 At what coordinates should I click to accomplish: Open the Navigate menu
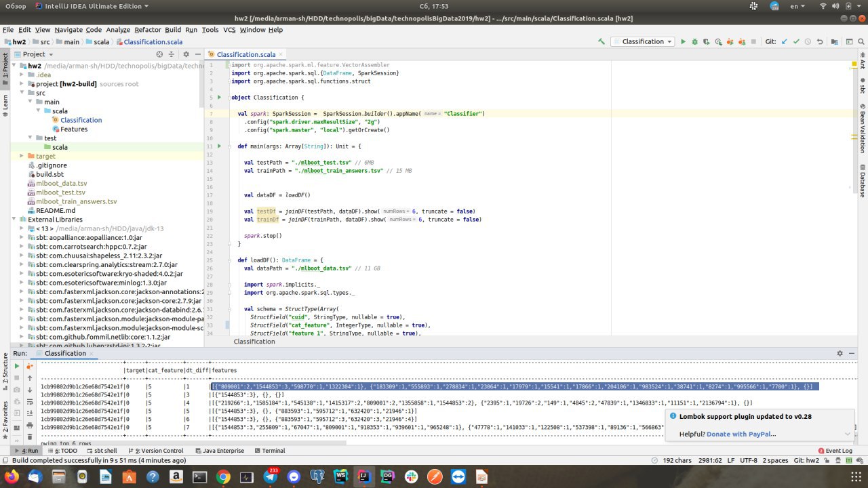click(68, 30)
